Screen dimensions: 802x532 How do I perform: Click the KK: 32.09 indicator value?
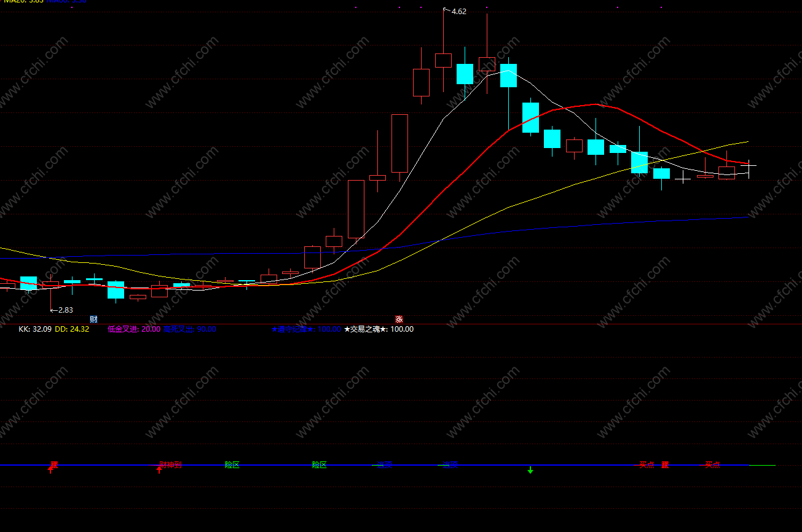pos(35,329)
